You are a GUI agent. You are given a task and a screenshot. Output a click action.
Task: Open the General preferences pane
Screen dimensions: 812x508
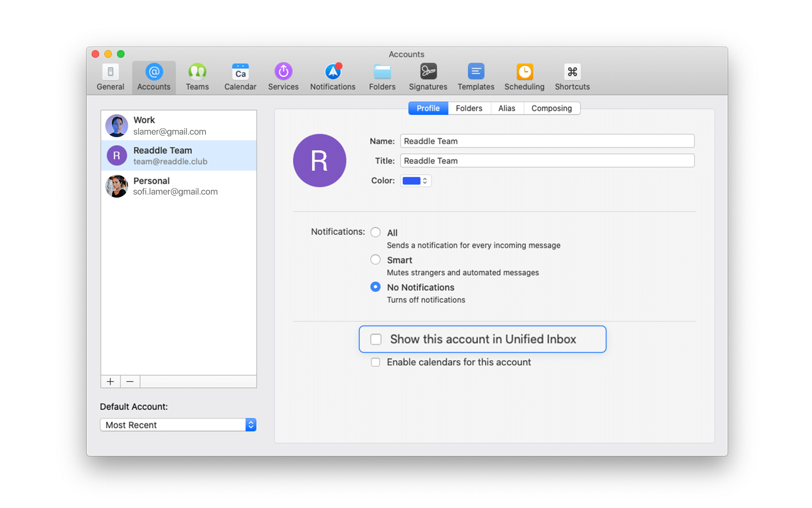(x=110, y=77)
